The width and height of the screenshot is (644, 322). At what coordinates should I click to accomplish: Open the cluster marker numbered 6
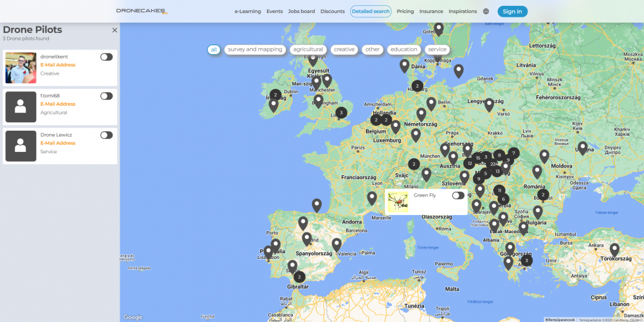[x=504, y=199]
